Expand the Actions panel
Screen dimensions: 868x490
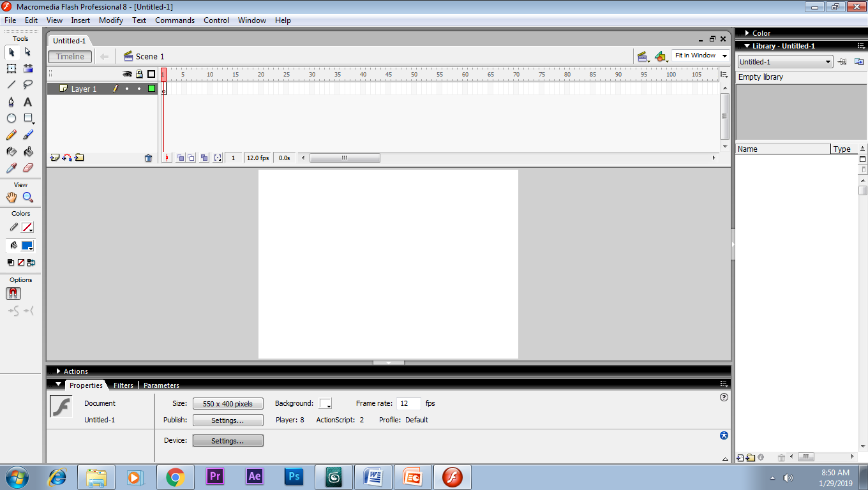point(58,371)
